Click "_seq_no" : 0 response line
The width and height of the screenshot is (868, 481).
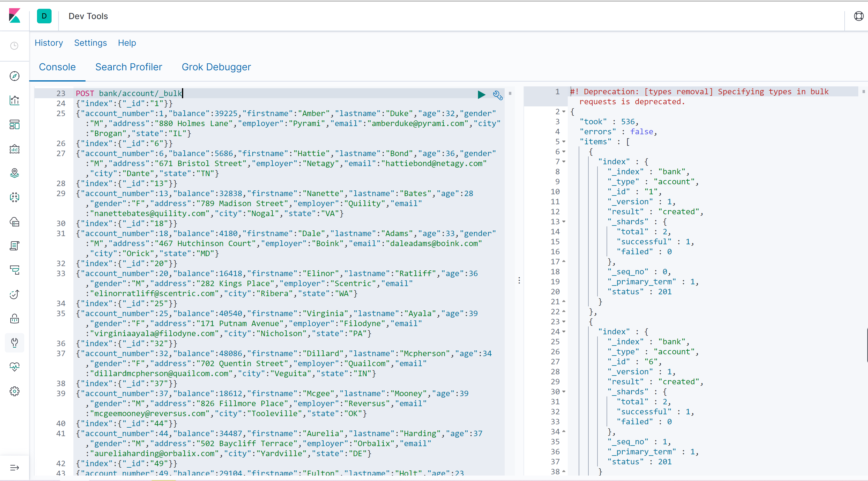point(639,272)
